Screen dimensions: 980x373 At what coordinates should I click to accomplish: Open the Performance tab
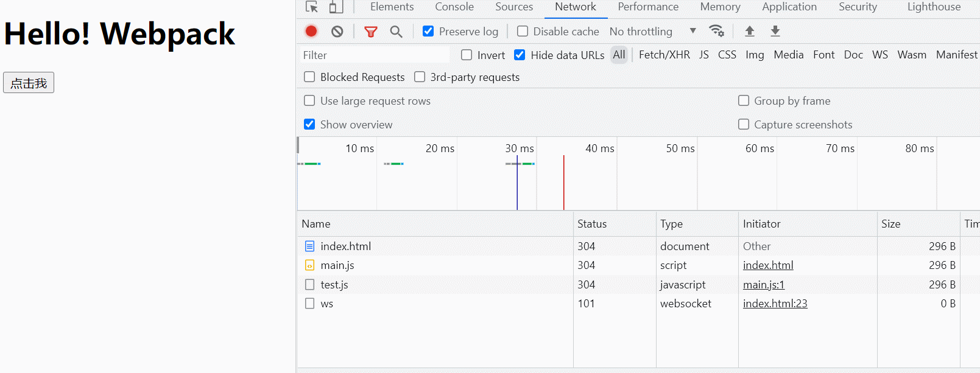point(648,7)
